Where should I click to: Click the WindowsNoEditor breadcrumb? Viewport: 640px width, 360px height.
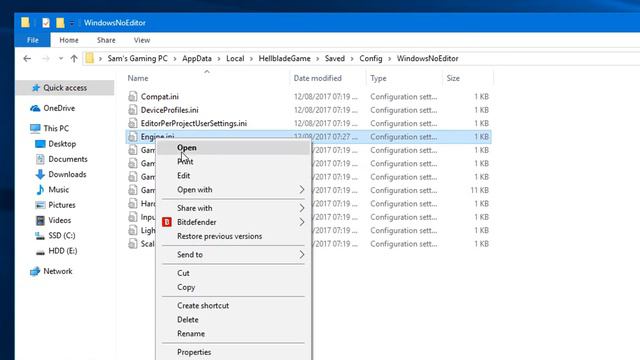(428, 58)
